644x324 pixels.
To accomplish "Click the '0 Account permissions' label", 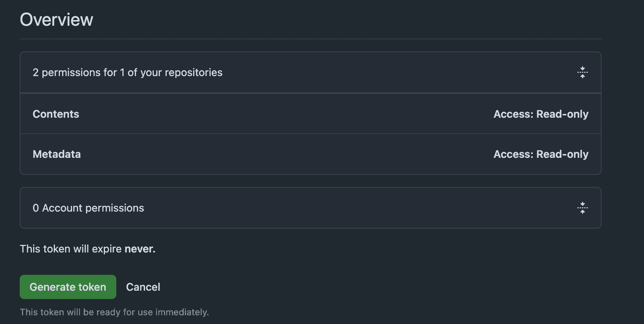I will pos(88,208).
